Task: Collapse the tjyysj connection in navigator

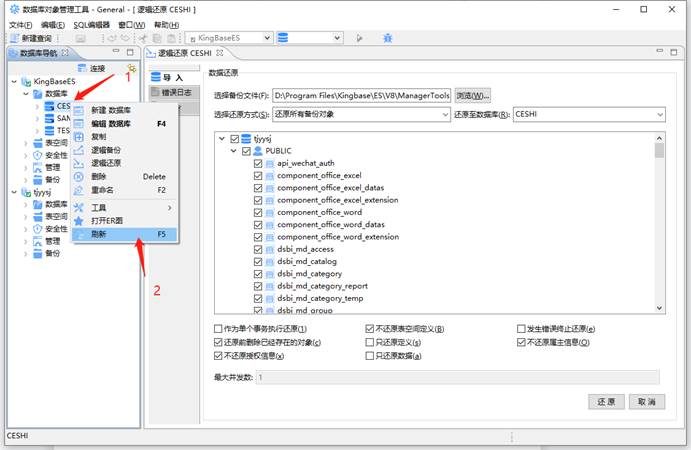Action: (14, 192)
